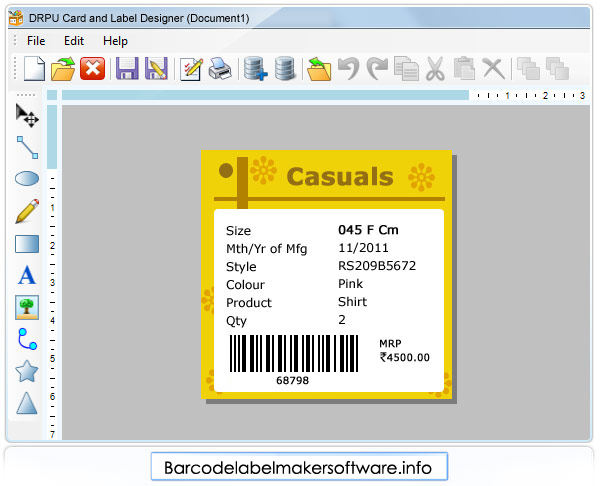
Task: Click the Size field label
Action: pyautogui.click(x=238, y=231)
